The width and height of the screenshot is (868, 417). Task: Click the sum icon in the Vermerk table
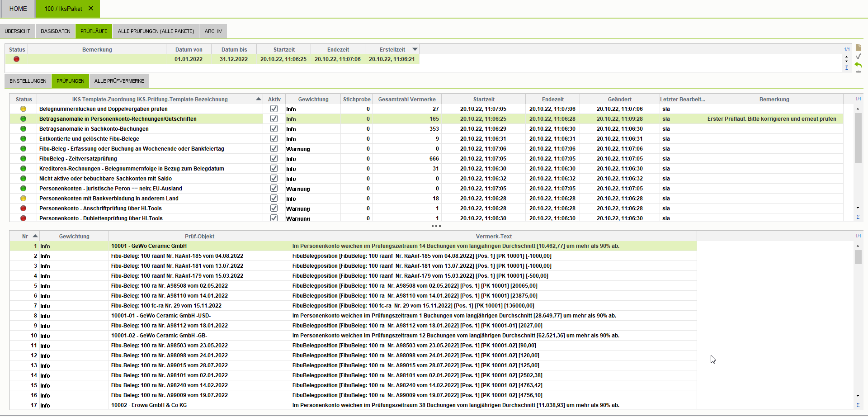[858, 405]
